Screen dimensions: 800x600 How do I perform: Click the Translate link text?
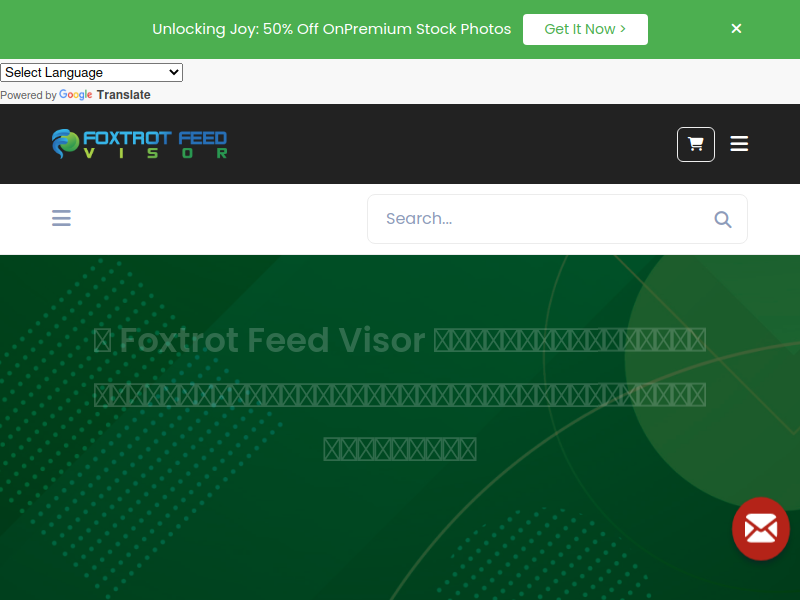[x=123, y=95]
